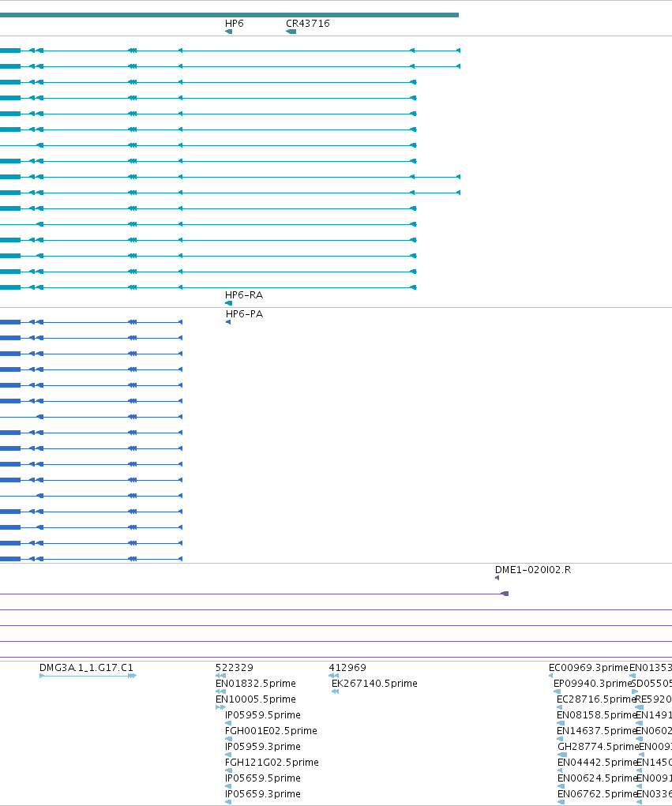Select the GH28774.5prime EST label

pos(598,746)
